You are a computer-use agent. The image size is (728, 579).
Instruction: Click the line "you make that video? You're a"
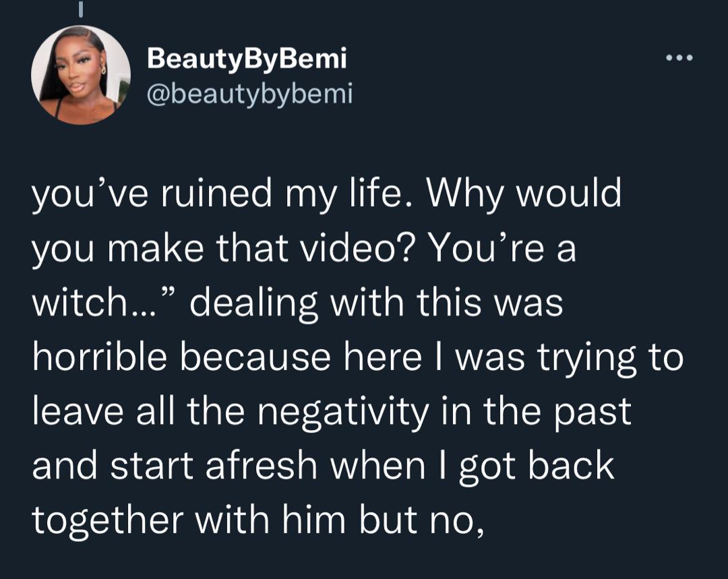coord(304,250)
